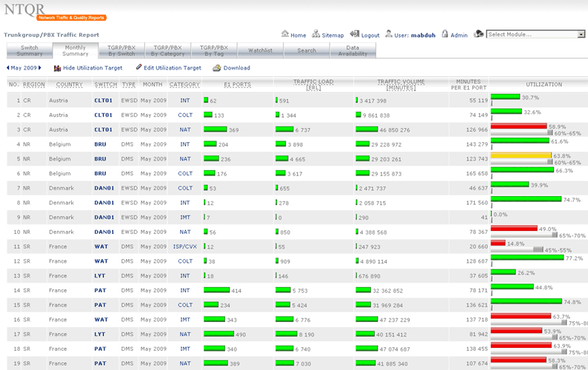Go to previous month with left arrow
The width and height of the screenshot is (588, 370).
coord(8,68)
